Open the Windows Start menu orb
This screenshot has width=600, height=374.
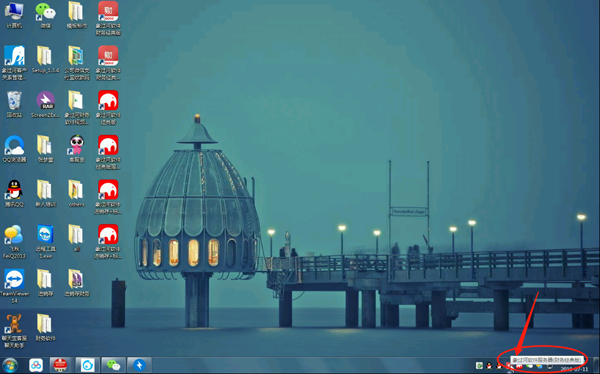pos(10,365)
